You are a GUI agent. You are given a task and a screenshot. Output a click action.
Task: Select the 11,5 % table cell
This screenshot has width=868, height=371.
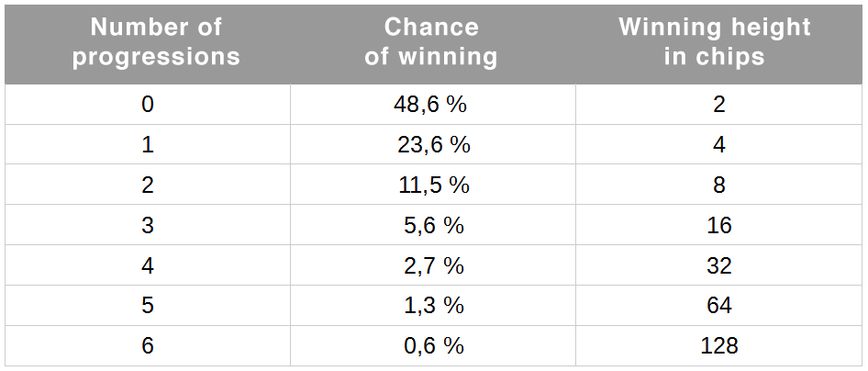(x=430, y=185)
